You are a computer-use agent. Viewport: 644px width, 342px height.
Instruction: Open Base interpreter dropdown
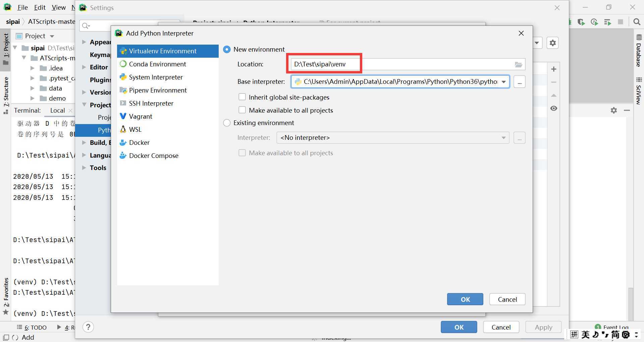[503, 82]
